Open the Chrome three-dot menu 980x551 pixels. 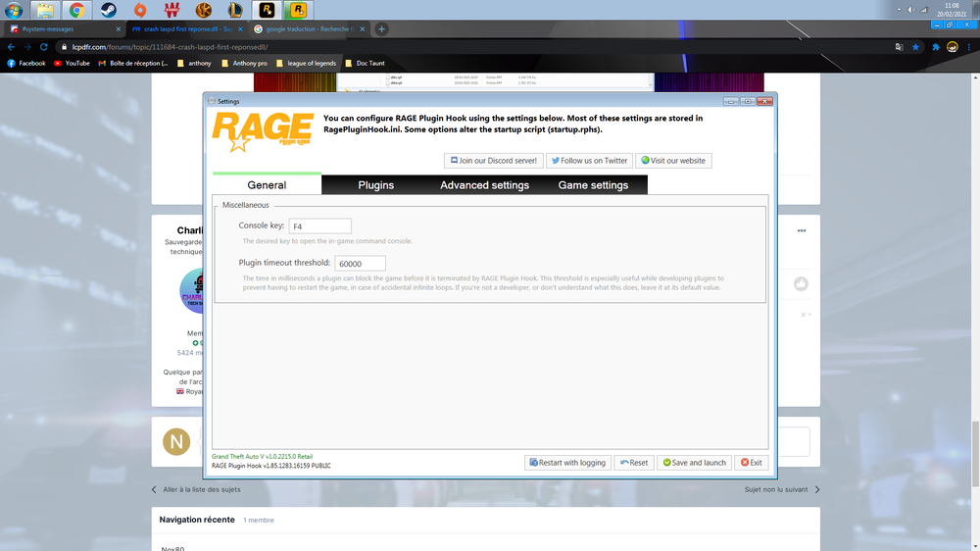click(x=969, y=47)
